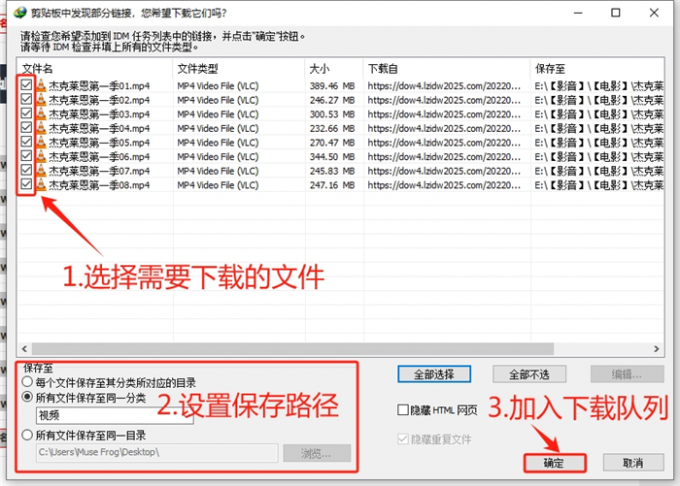The image size is (680, 486).
Task: Click size value 245.83 MB
Action: [x=332, y=171]
